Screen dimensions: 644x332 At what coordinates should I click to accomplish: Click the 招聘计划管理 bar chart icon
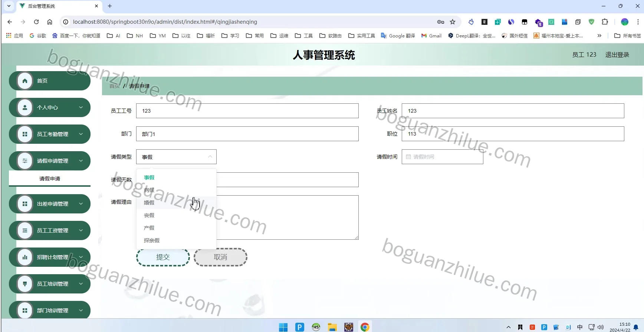tap(25, 257)
